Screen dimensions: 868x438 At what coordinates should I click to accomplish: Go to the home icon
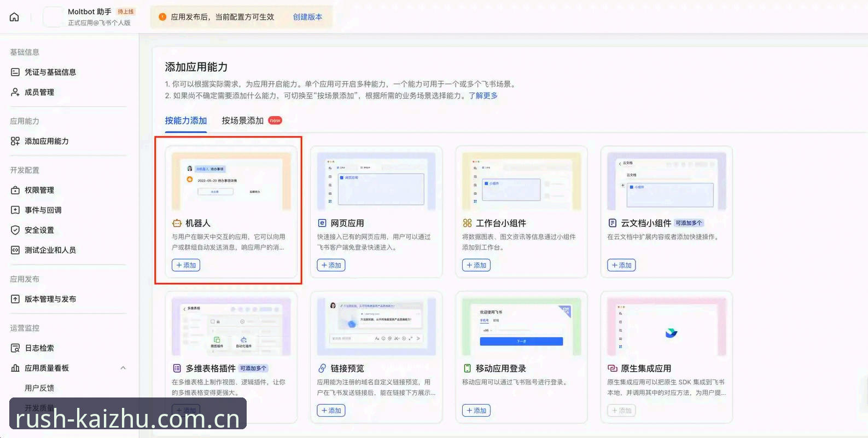[14, 17]
